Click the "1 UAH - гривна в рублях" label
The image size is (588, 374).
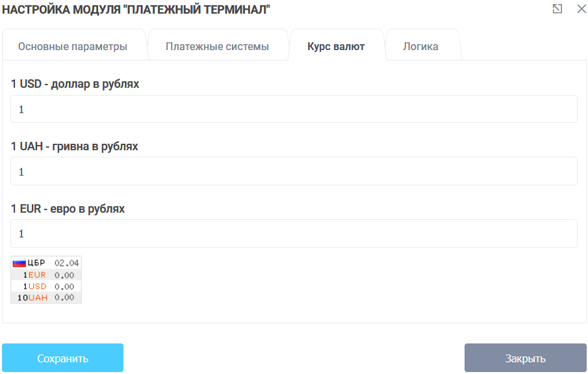tap(75, 146)
